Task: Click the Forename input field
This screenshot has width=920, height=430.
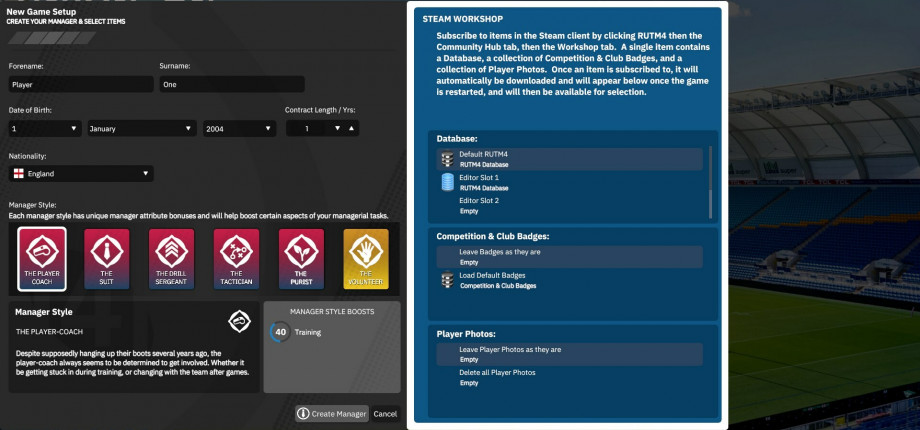Action: point(81,84)
